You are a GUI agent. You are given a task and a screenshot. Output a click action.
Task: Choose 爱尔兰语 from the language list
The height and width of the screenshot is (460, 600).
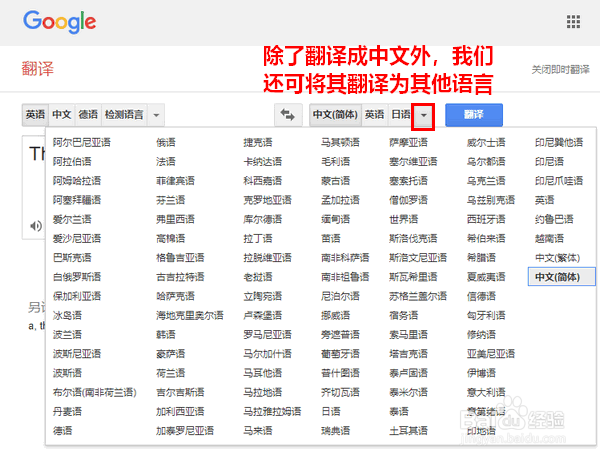click(x=72, y=220)
